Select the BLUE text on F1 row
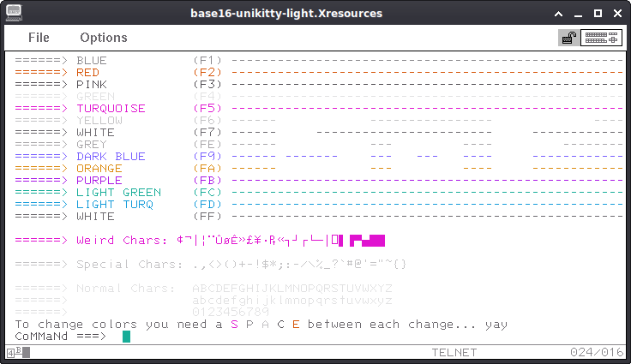 tap(92, 60)
